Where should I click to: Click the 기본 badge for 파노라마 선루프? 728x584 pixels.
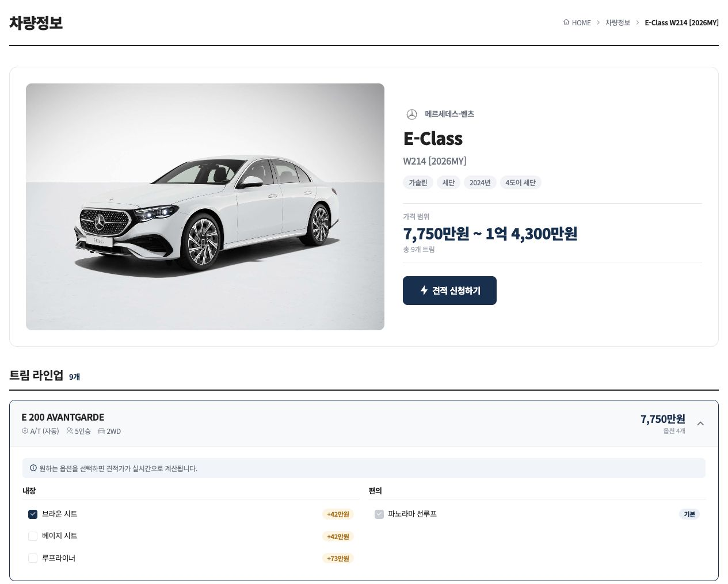[x=689, y=514]
